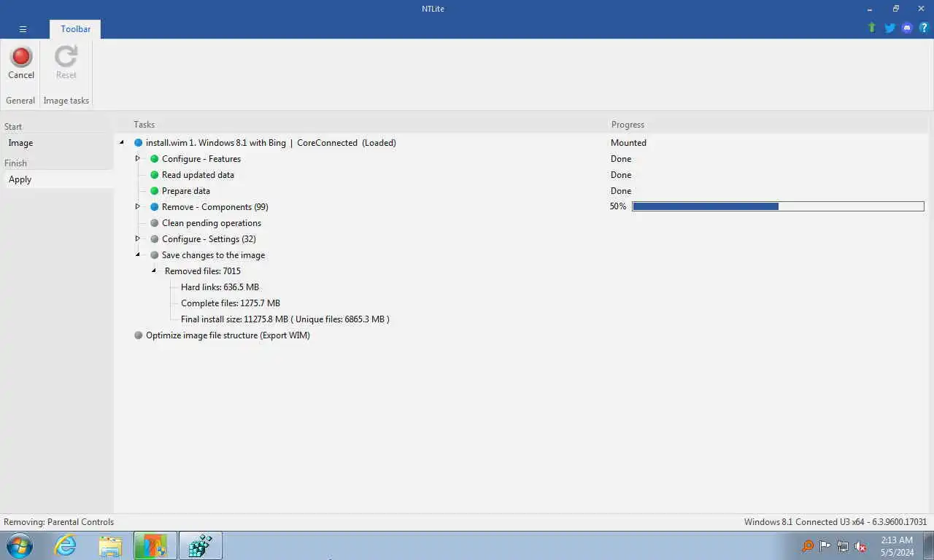
Task: Click the orange magnifier tray icon
Action: [x=807, y=546]
